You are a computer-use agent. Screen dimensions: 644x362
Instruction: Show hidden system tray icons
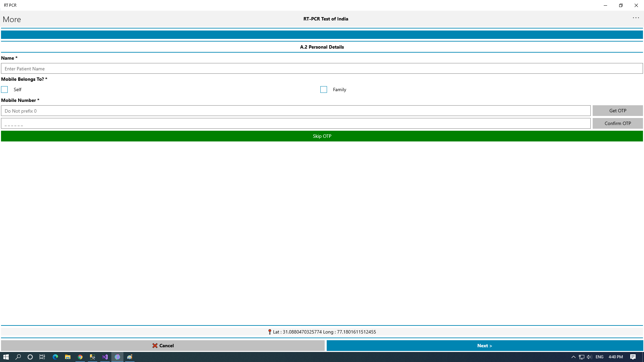574,357
